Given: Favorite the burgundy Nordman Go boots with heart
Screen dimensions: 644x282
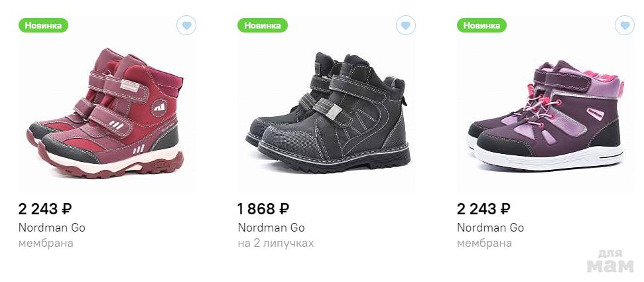Looking at the screenshot, I should tap(186, 26).
